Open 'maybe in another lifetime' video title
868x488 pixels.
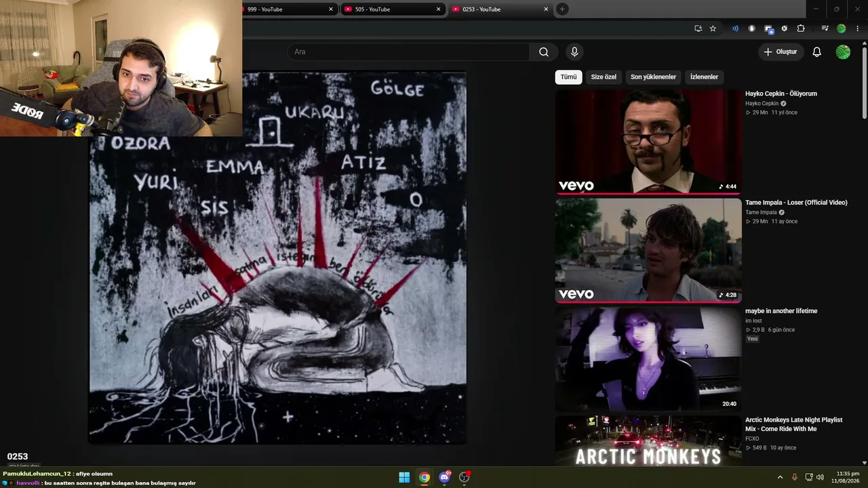pos(781,311)
